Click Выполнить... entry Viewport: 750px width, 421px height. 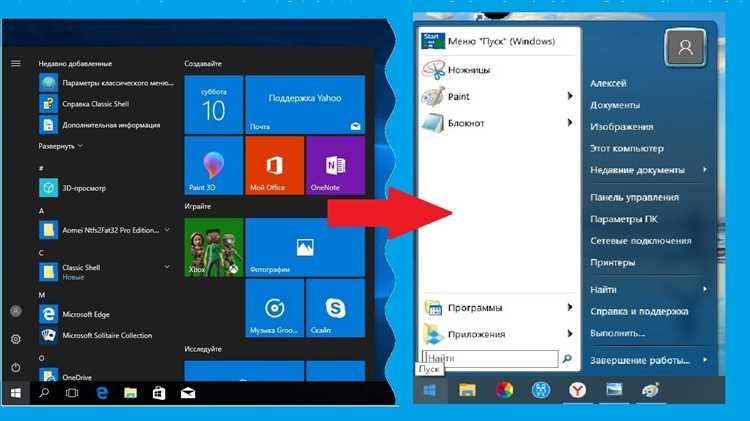[617, 333]
